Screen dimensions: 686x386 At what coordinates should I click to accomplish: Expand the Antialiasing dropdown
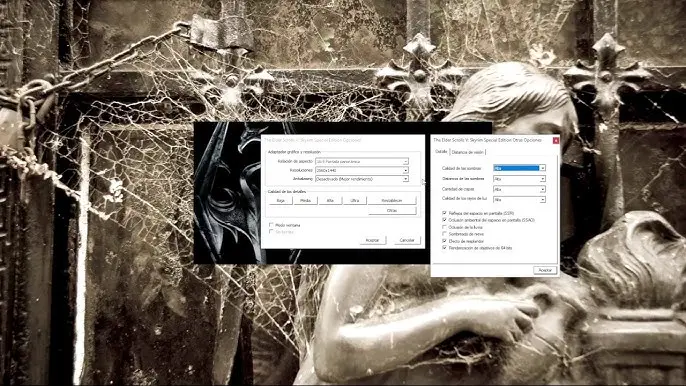click(362, 179)
